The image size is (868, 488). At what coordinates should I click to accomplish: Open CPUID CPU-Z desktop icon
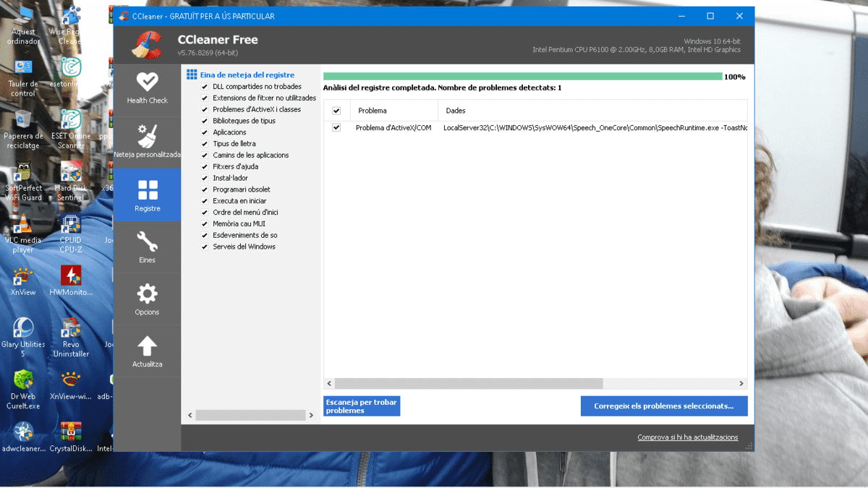click(70, 234)
